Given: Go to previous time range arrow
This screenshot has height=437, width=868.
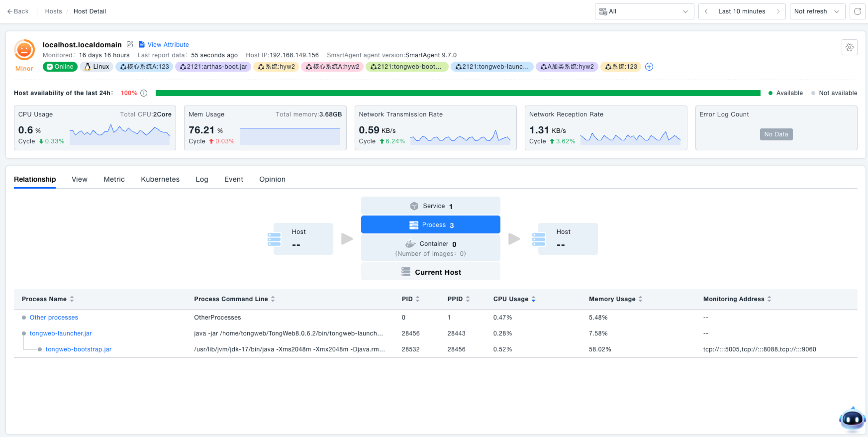Looking at the screenshot, I should click(706, 11).
